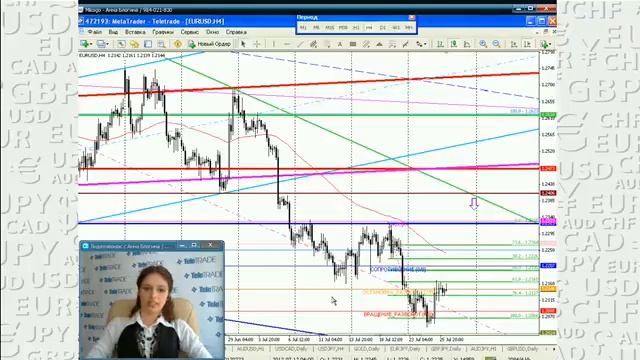
Task: Open the Окно menu
Action: pyautogui.click(x=212, y=32)
